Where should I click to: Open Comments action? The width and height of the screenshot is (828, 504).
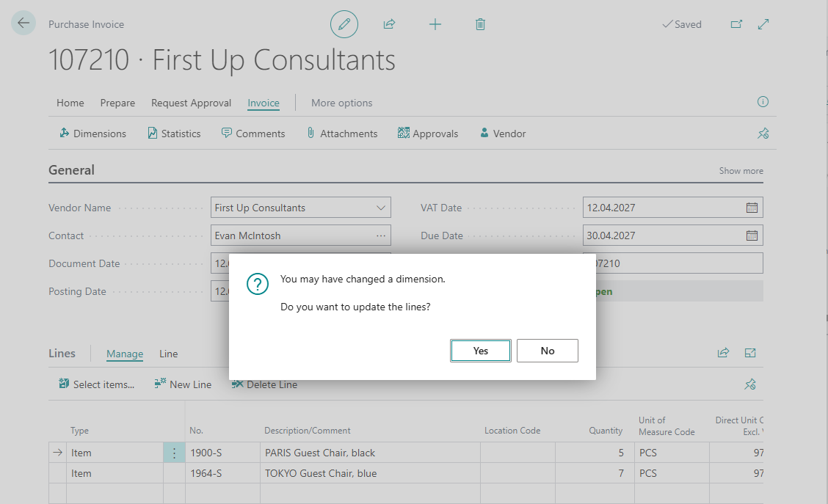pos(253,134)
